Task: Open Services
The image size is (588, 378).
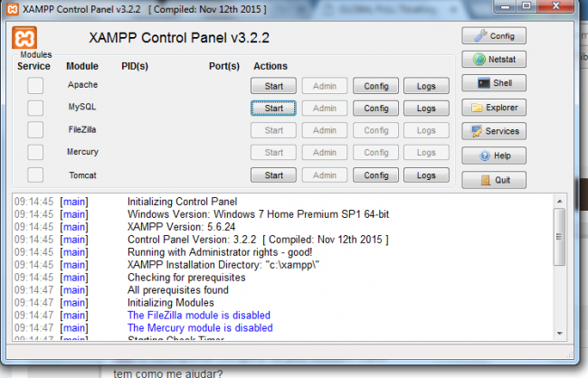Action: [494, 131]
